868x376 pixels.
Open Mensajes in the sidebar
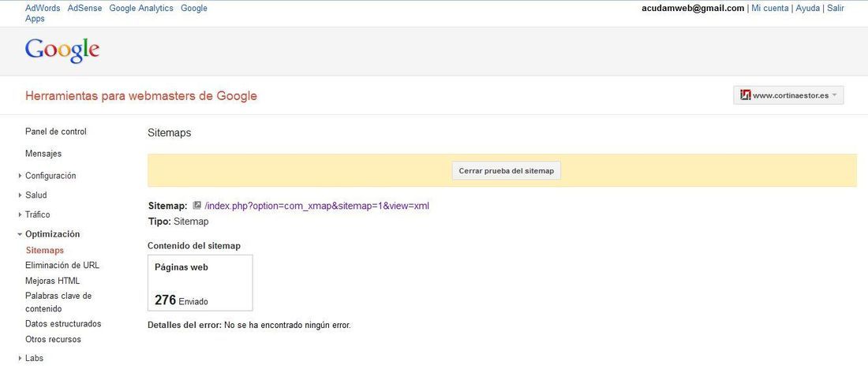(x=43, y=154)
